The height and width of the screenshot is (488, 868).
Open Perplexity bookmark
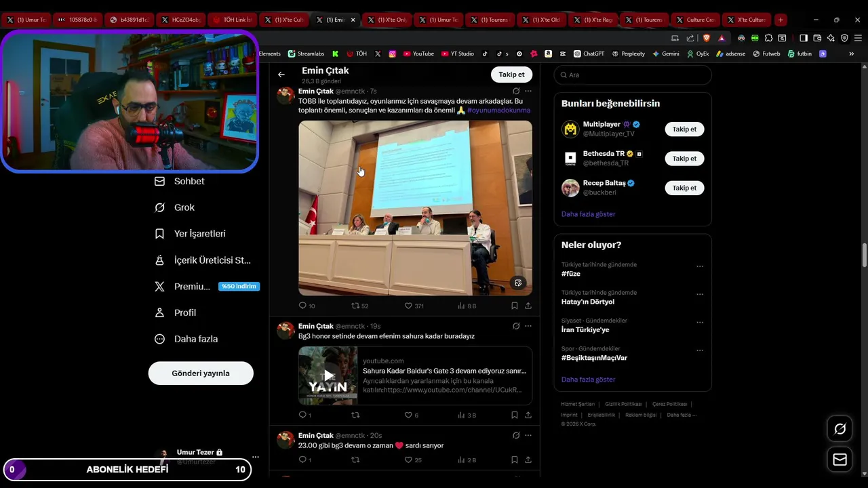(x=628, y=54)
